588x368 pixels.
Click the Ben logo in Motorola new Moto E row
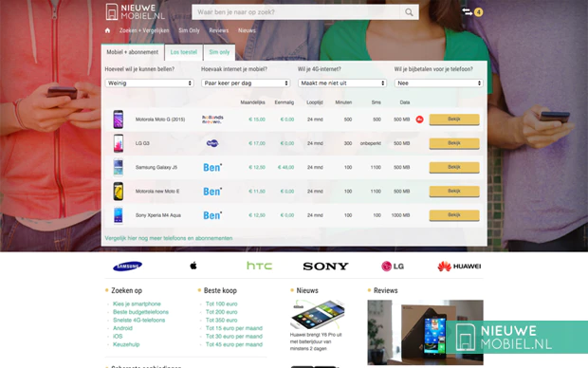pyautogui.click(x=212, y=192)
